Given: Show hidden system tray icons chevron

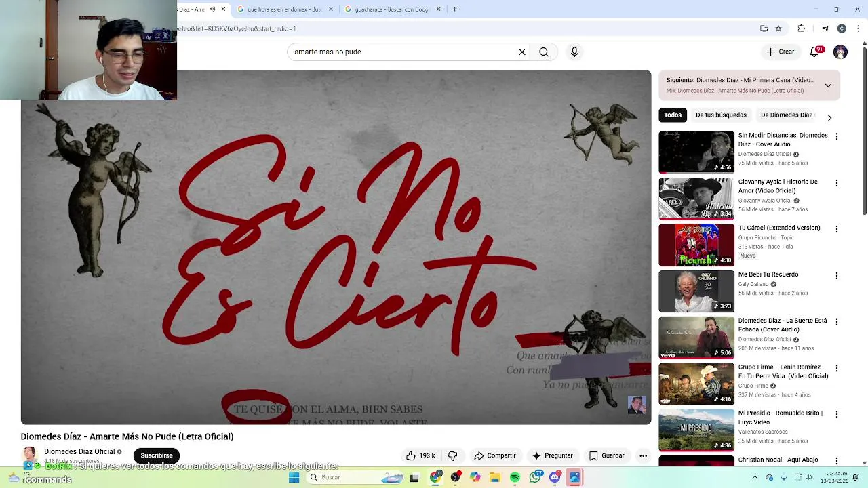Looking at the screenshot, I should click(755, 478).
